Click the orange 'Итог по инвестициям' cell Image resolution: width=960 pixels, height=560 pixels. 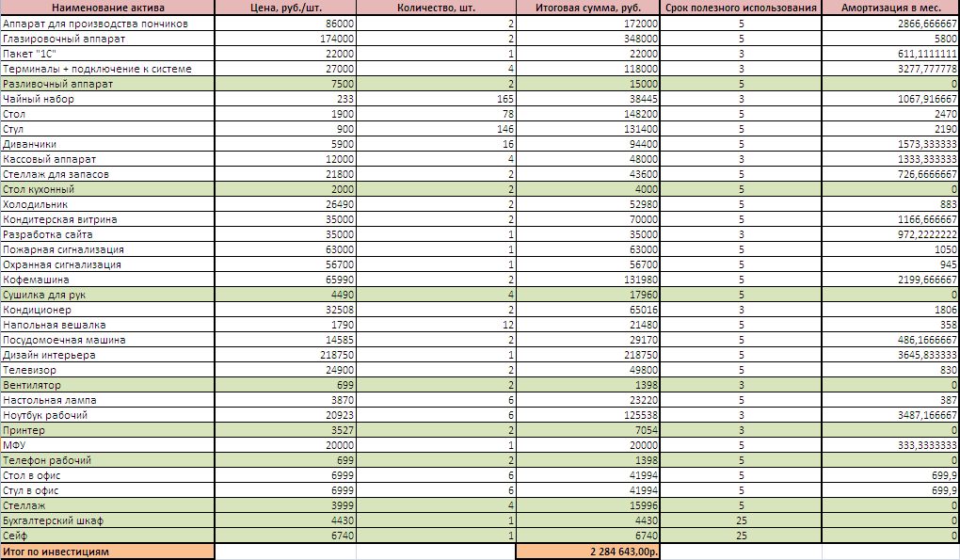click(x=107, y=552)
